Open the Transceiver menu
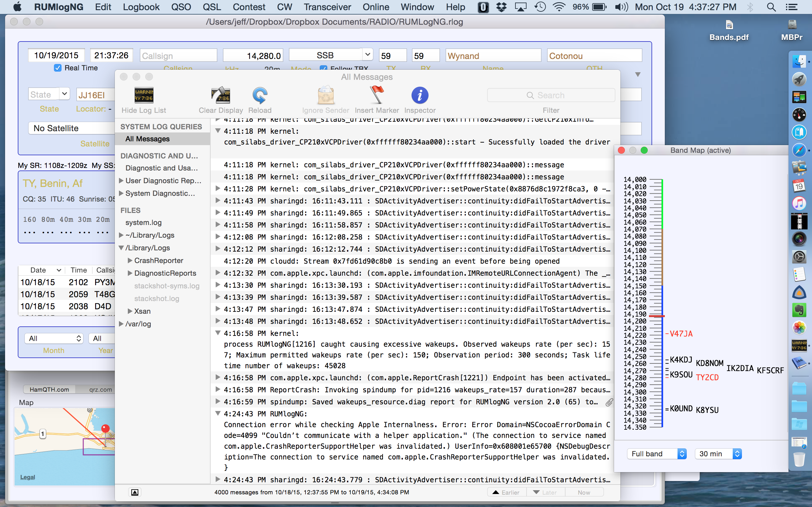The width and height of the screenshot is (812, 507). click(x=327, y=7)
